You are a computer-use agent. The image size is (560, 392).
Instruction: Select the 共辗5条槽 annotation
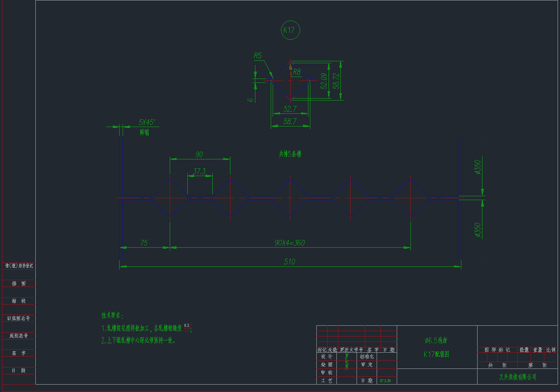click(291, 154)
